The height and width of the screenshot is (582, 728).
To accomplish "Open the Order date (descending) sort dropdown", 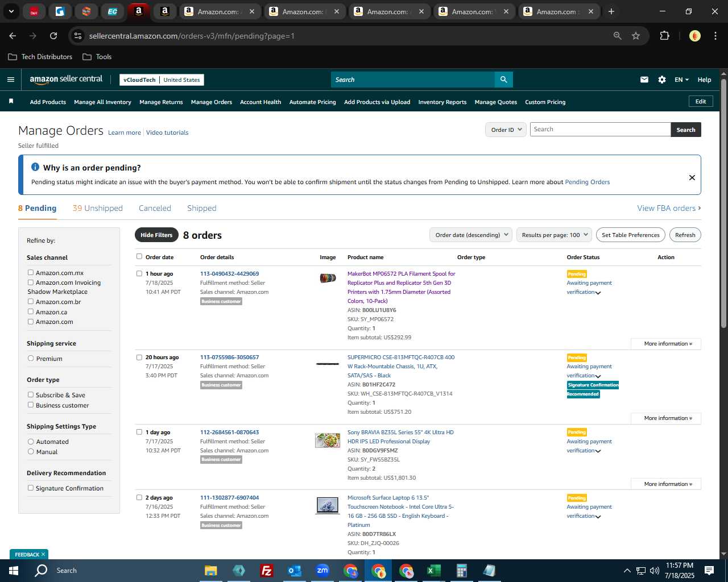I will [x=471, y=235].
